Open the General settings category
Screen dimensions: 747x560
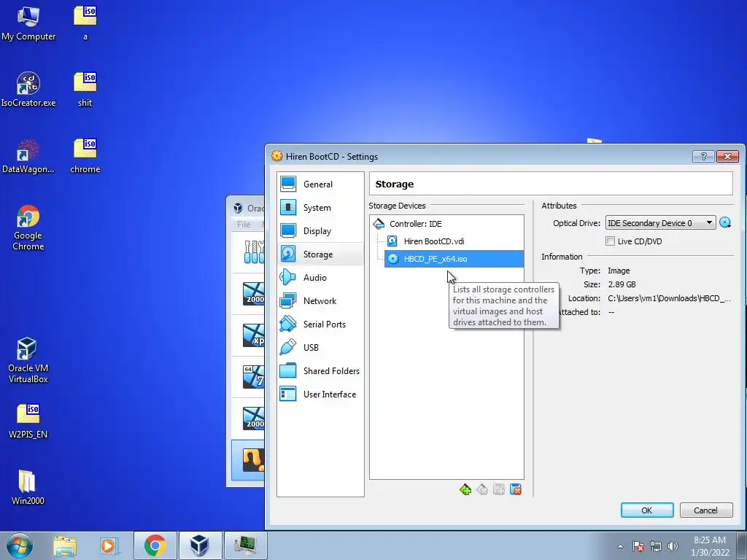pos(320,184)
